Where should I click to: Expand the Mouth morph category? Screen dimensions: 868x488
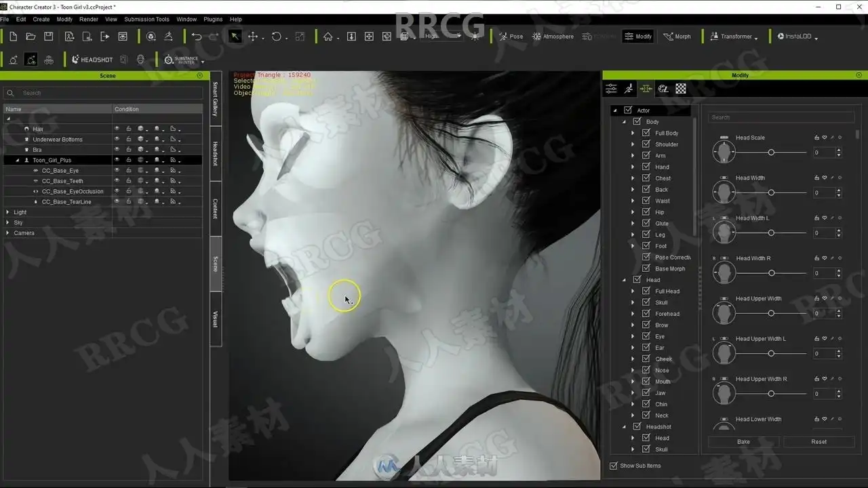click(x=633, y=382)
